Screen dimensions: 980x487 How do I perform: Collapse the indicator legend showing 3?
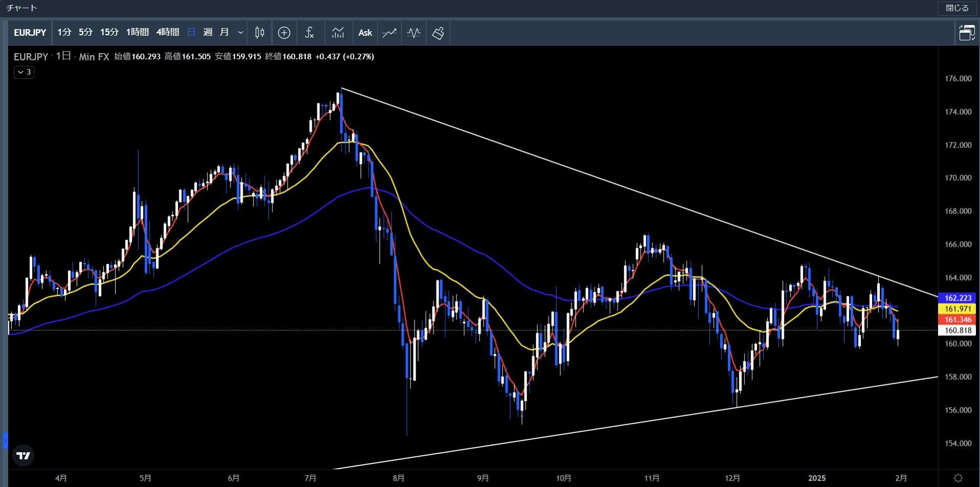coord(24,72)
